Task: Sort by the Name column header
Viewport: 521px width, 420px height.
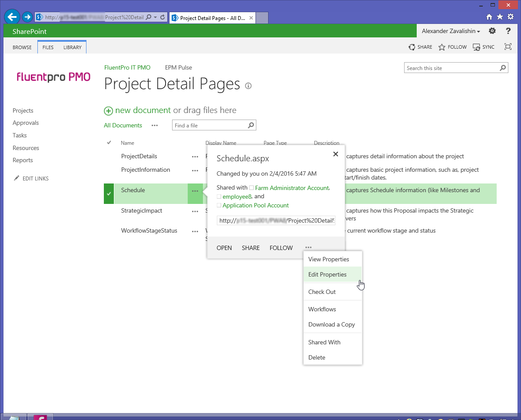Action: click(x=127, y=143)
